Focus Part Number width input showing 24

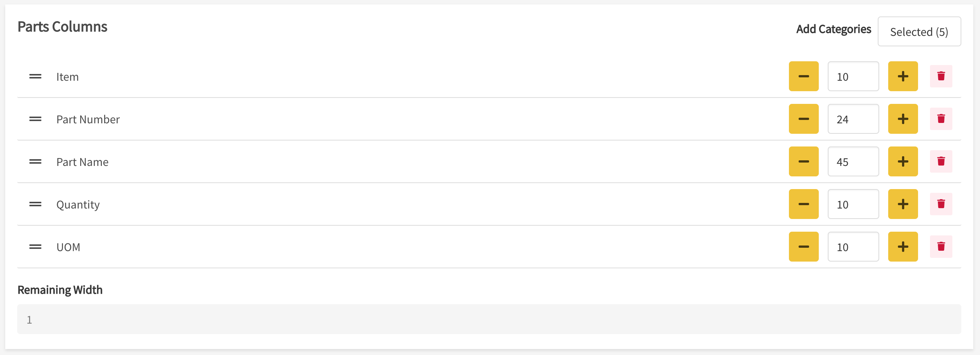point(853,119)
